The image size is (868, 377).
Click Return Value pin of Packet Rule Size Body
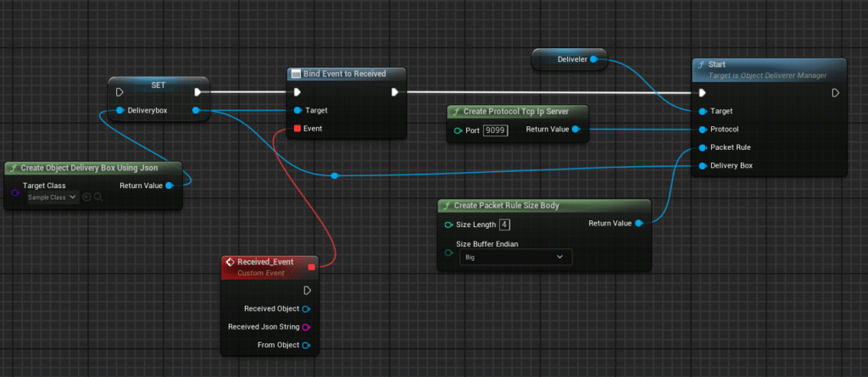point(638,223)
